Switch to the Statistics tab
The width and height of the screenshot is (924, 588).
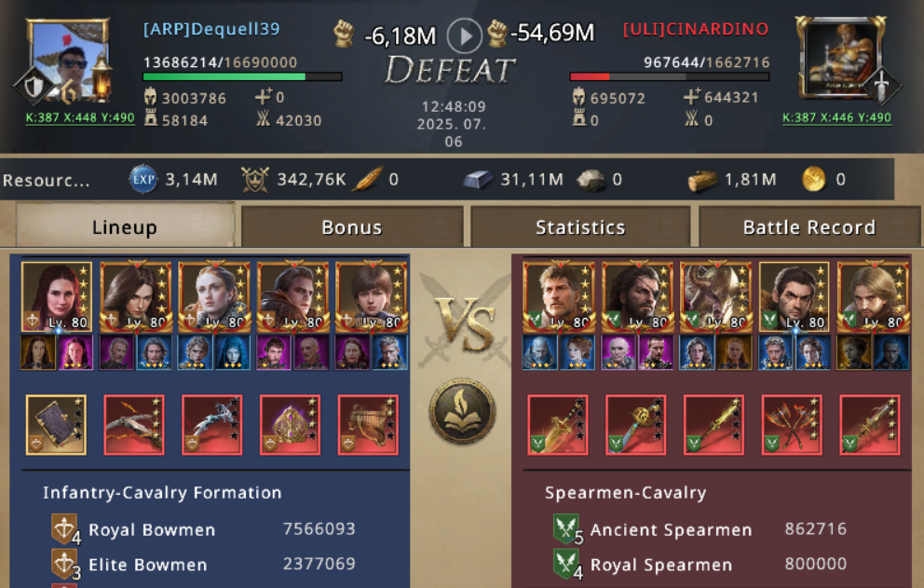580,226
